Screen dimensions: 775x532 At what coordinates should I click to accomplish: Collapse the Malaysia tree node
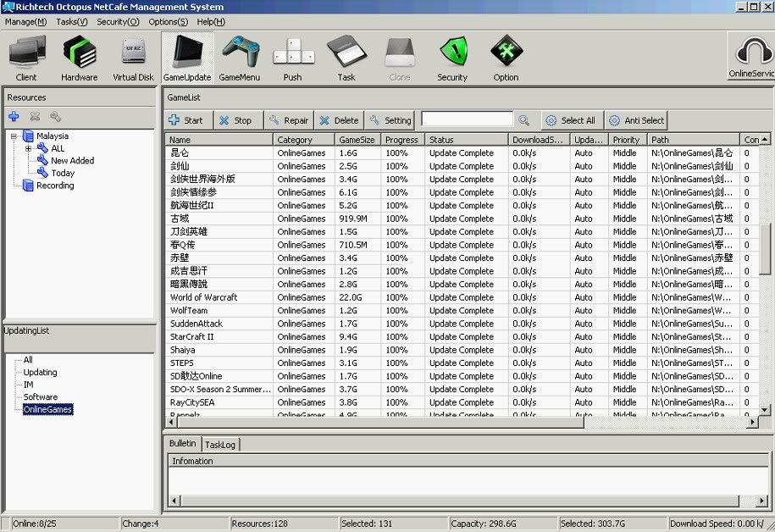14,136
